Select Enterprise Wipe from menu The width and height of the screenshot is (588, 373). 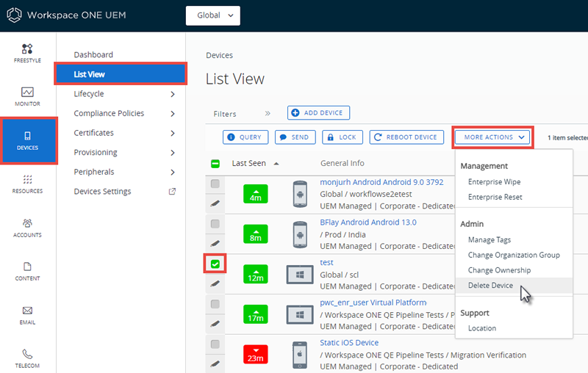[494, 181]
